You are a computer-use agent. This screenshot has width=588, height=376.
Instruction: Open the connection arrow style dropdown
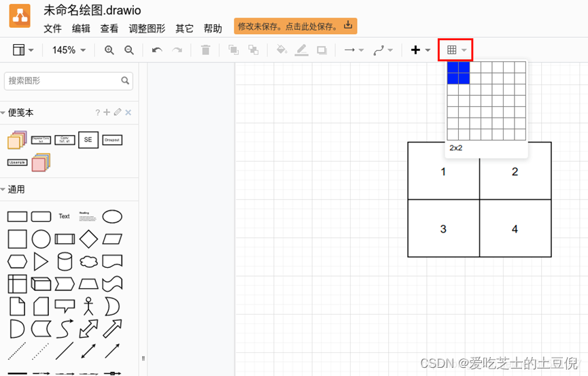[x=354, y=50]
